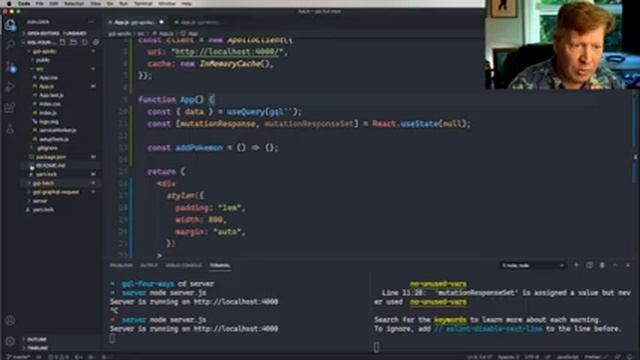The image size is (640, 360).
Task: Kill the terminal with the trash icon
Action: pyautogui.click(x=602, y=265)
